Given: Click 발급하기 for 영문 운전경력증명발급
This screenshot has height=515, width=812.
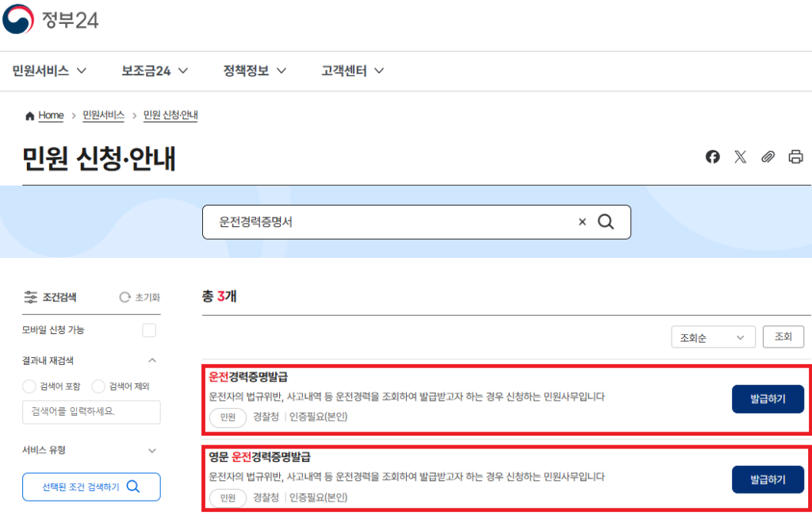Looking at the screenshot, I should 768,479.
